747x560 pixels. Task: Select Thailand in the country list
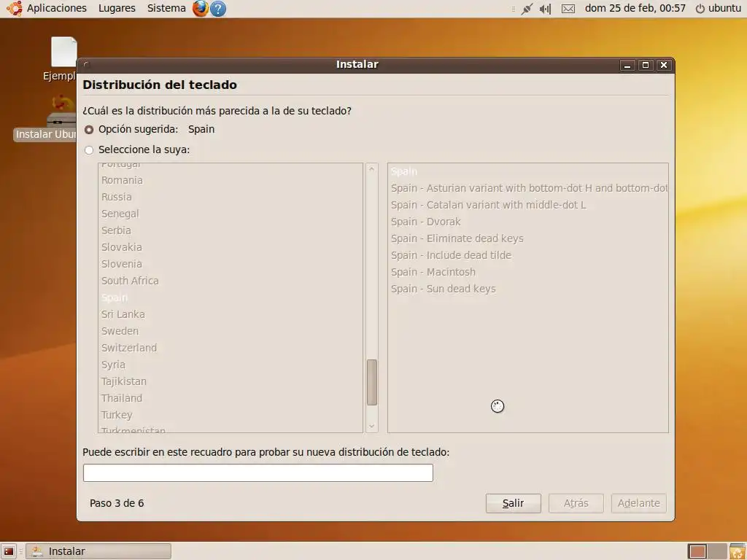[x=231, y=398]
